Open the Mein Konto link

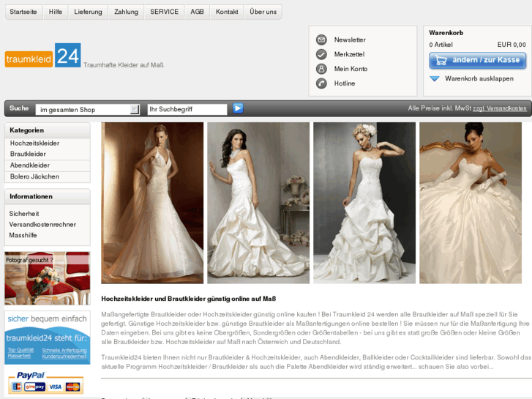coord(351,69)
